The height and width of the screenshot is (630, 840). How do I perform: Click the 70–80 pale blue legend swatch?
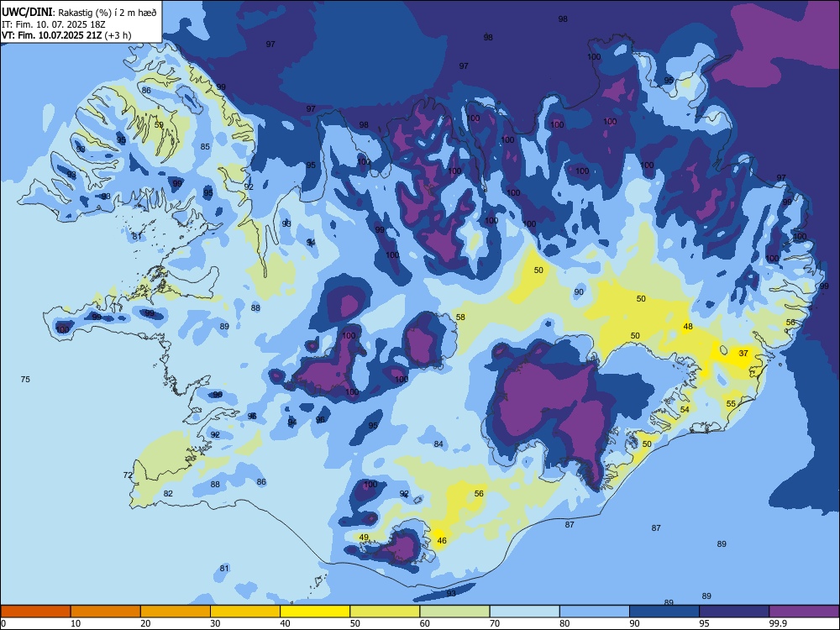coord(524,612)
